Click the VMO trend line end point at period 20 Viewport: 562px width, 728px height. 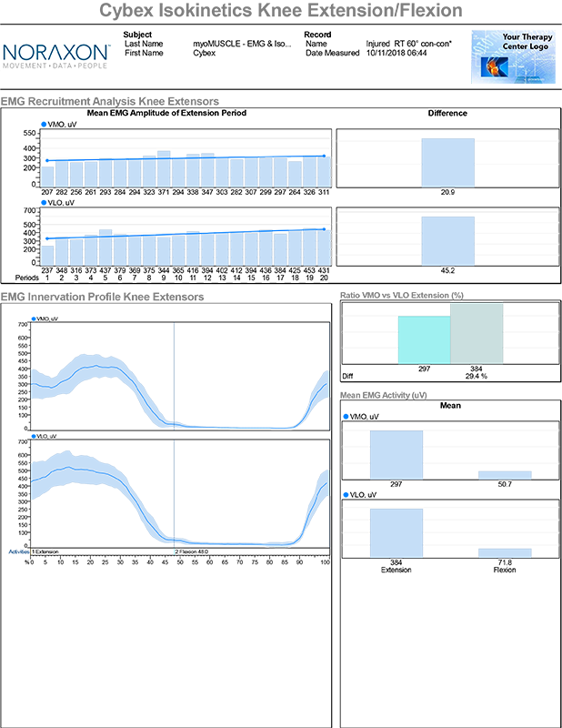(x=324, y=156)
